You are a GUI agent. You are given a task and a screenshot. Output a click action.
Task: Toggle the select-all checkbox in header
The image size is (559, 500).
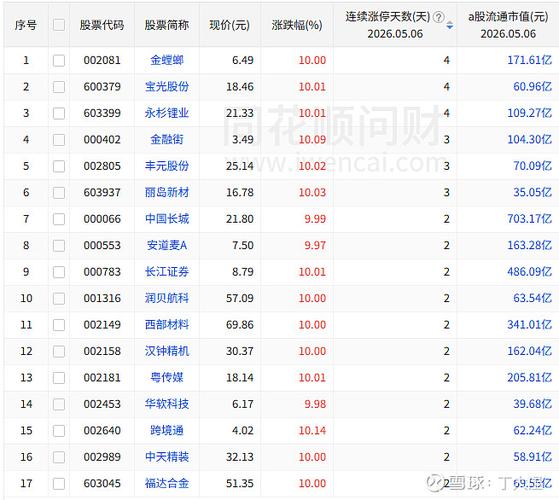59,25
